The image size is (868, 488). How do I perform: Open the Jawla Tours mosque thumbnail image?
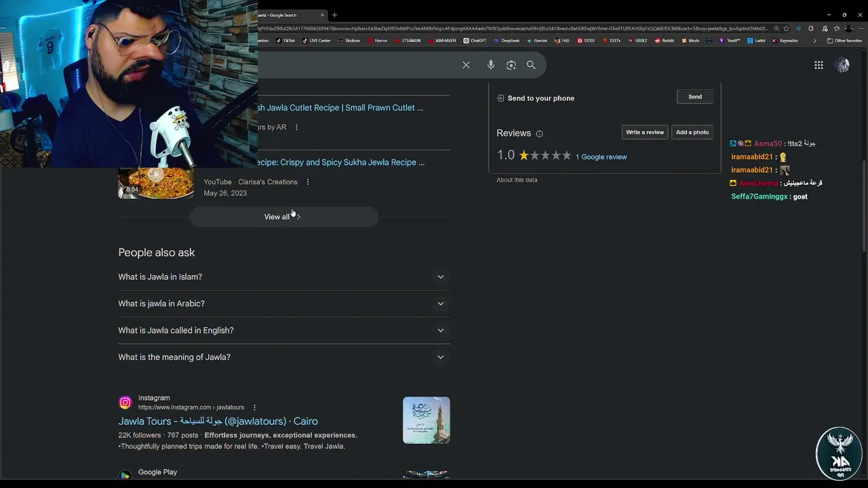(427, 420)
